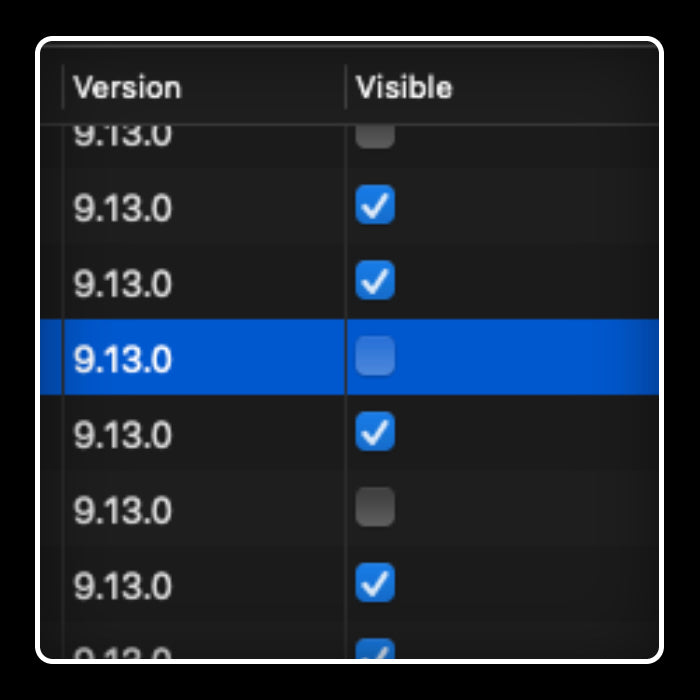
Task: Toggle the cut-off checked checkbox at table bottom
Action: coord(375,649)
